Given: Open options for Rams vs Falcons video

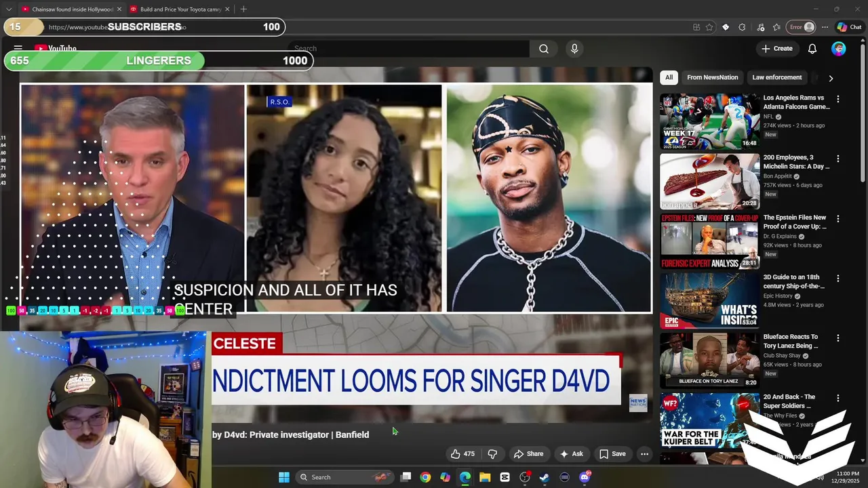Looking at the screenshot, I should [838, 99].
